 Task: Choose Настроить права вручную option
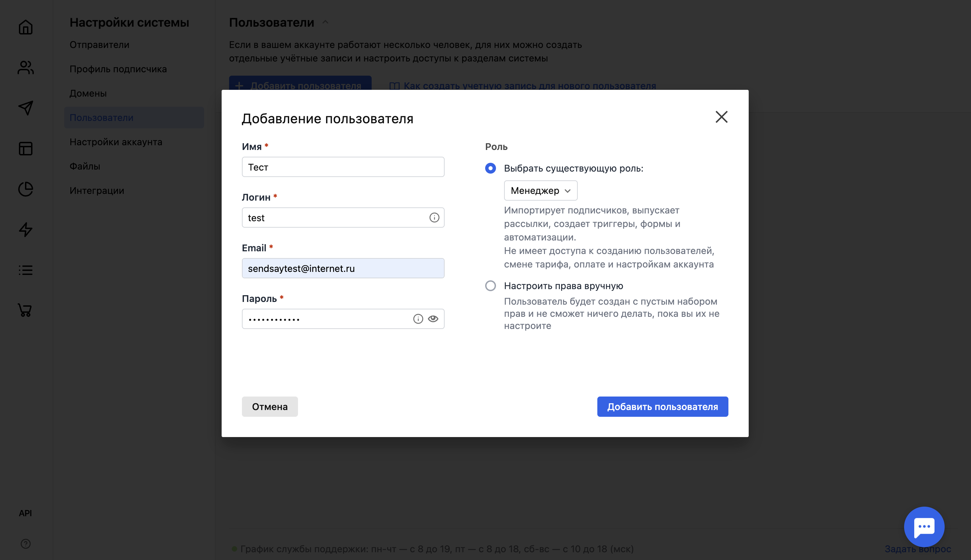(490, 285)
